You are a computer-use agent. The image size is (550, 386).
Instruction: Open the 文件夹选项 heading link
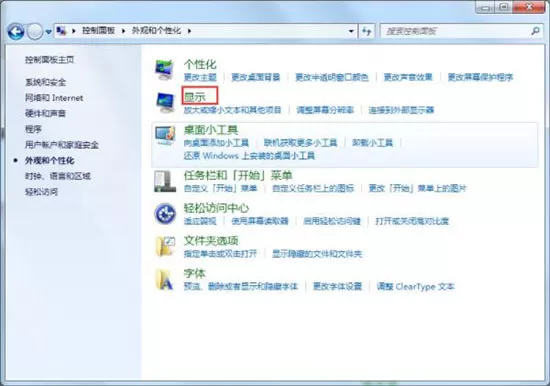coord(211,240)
